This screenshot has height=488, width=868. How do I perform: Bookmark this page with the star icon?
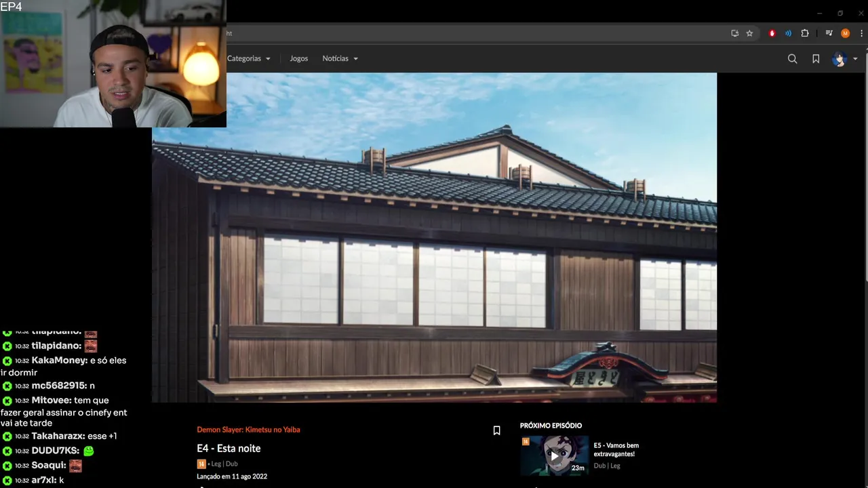point(749,33)
